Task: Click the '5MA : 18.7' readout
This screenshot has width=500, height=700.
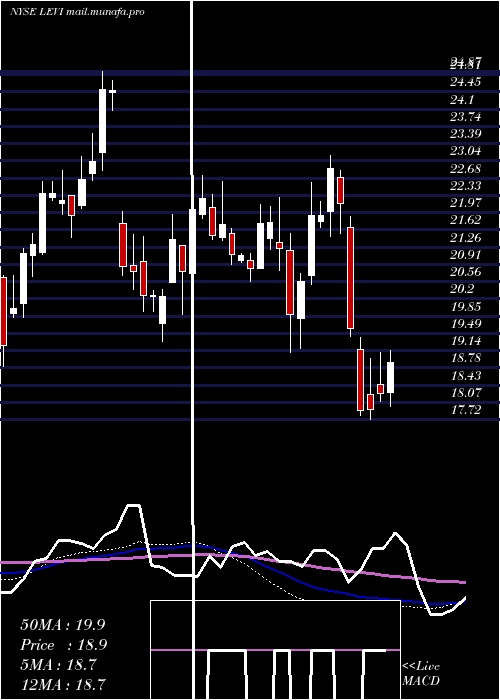Action: coord(58,665)
